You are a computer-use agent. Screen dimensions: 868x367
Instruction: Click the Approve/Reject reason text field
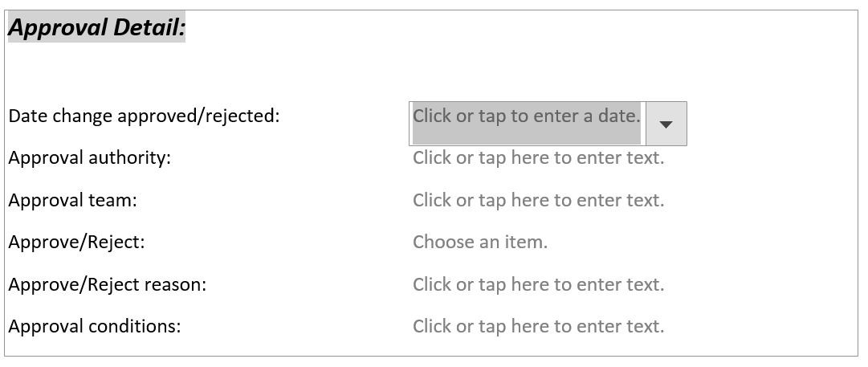[x=538, y=285]
